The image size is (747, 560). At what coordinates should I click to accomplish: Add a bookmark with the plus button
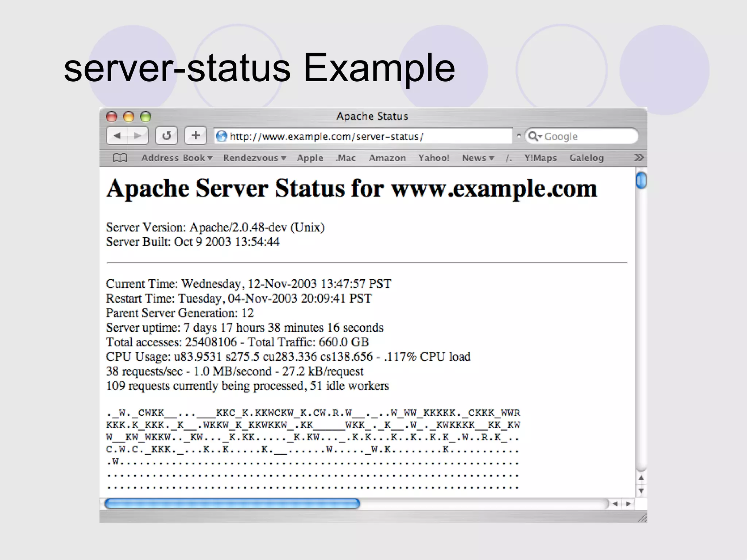coord(196,136)
